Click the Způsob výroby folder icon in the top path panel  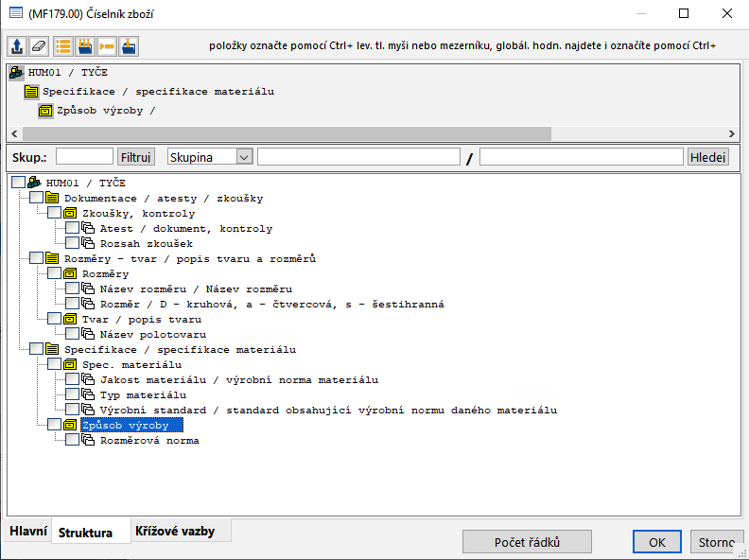click(45, 111)
